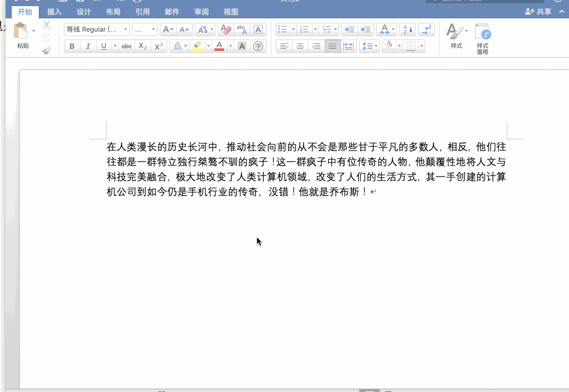Clear all formatting eraser icon
569x392 pixels.
226,29
